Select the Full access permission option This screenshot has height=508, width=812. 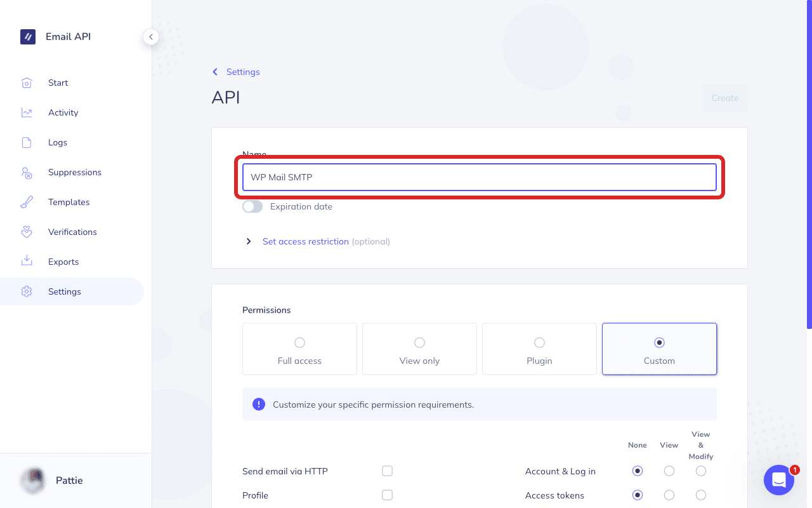[x=299, y=349]
